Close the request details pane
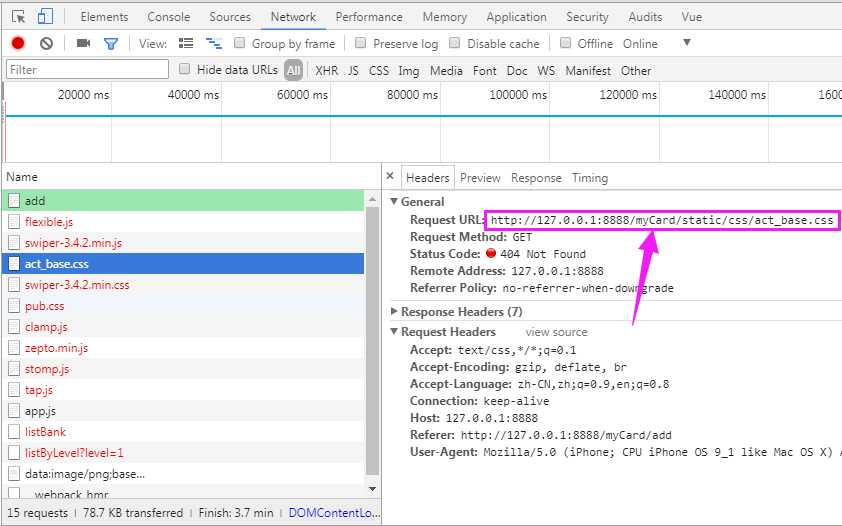This screenshot has height=526, width=842. [x=390, y=176]
